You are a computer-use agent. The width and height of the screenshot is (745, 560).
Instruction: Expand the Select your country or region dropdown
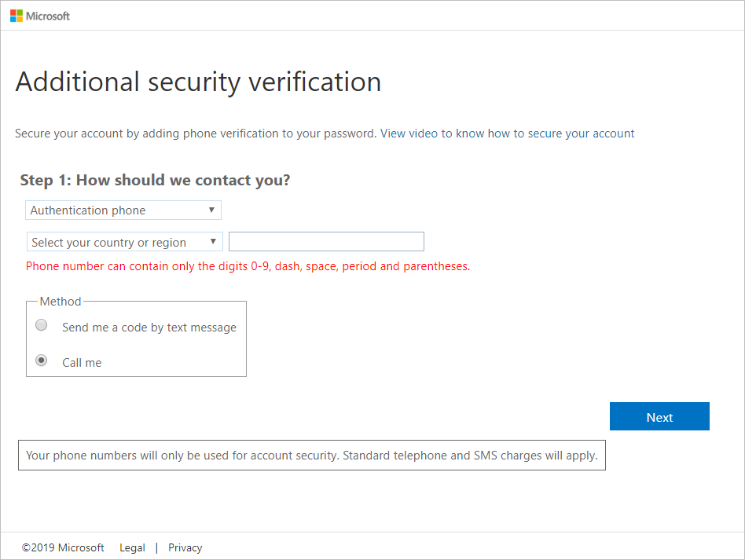point(125,242)
